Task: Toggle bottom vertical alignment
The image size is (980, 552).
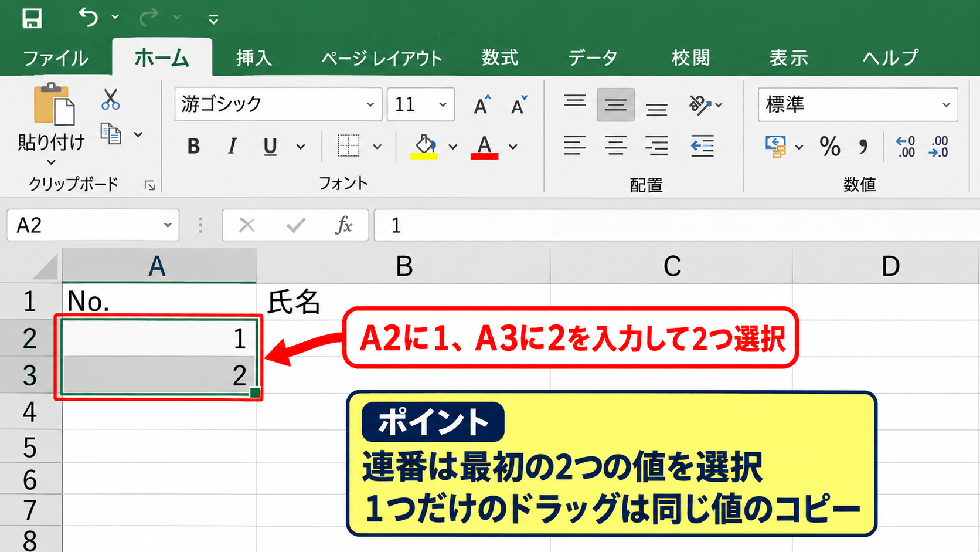Action: [x=656, y=109]
